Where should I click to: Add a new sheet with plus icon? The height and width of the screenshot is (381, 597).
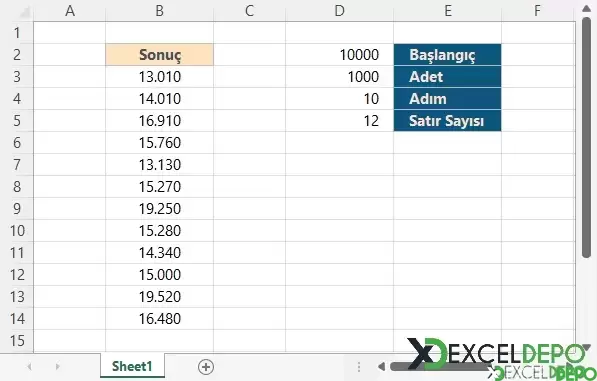coord(206,367)
